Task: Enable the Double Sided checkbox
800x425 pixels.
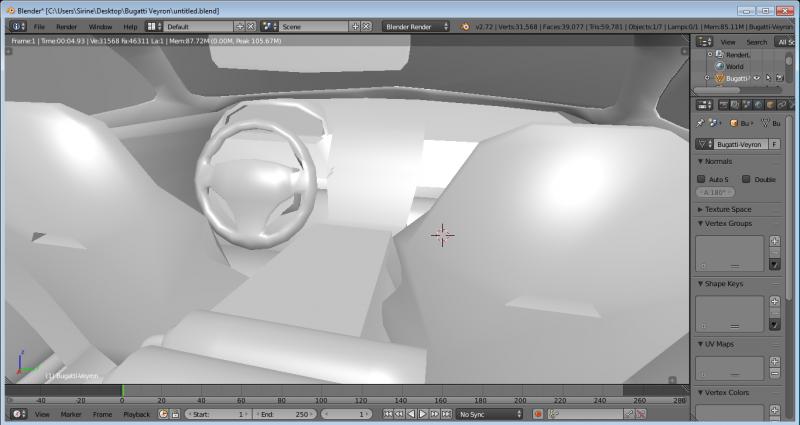Action: click(746, 179)
